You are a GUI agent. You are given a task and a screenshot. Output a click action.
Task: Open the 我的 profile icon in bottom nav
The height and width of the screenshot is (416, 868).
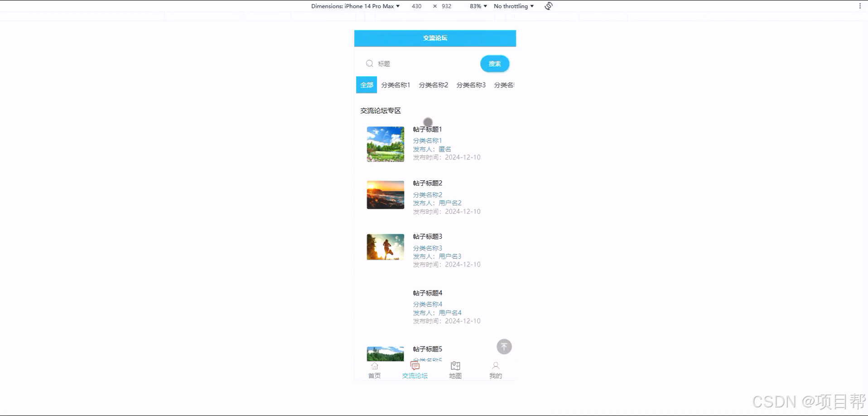[x=496, y=366]
